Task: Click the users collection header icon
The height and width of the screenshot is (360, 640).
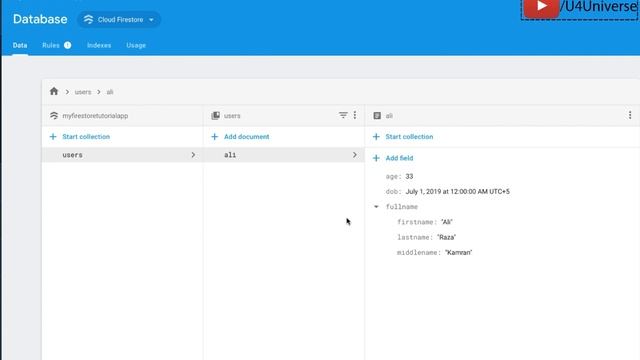Action: [216, 116]
